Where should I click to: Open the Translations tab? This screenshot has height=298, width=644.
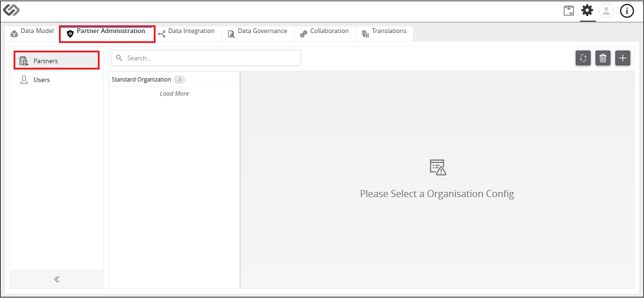384,34
